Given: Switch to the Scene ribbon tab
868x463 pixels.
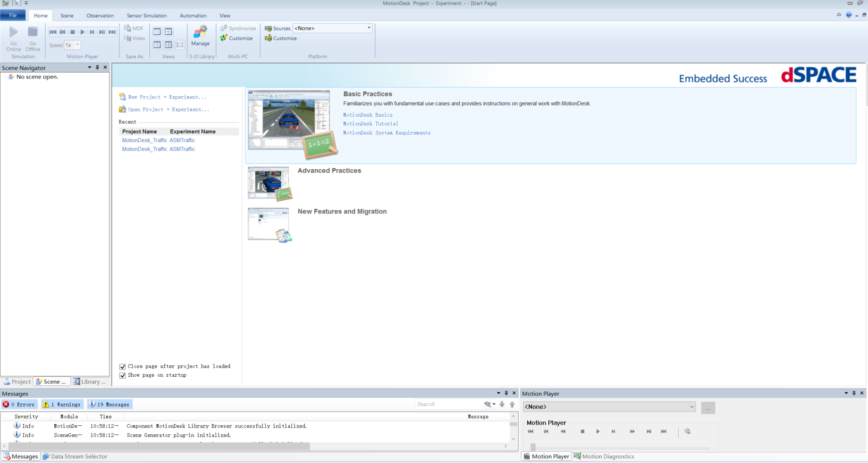Looking at the screenshot, I should click(x=67, y=16).
